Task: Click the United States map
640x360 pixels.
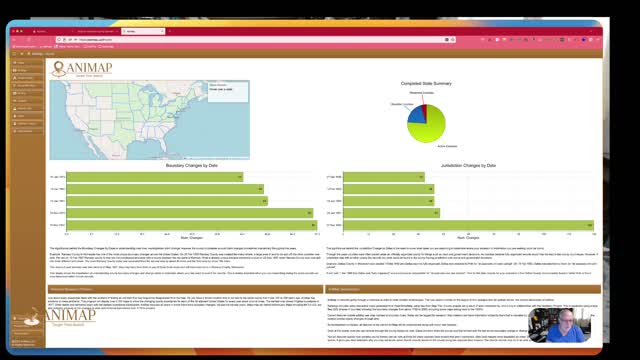Action: click(x=149, y=120)
